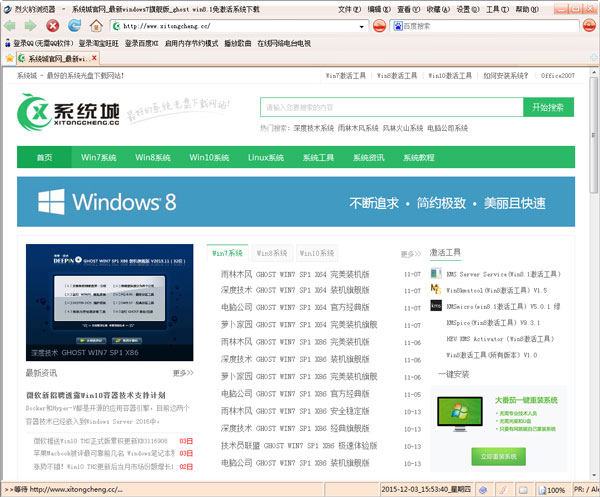Click the 在线网络电台电视 bookmark

tap(284, 43)
